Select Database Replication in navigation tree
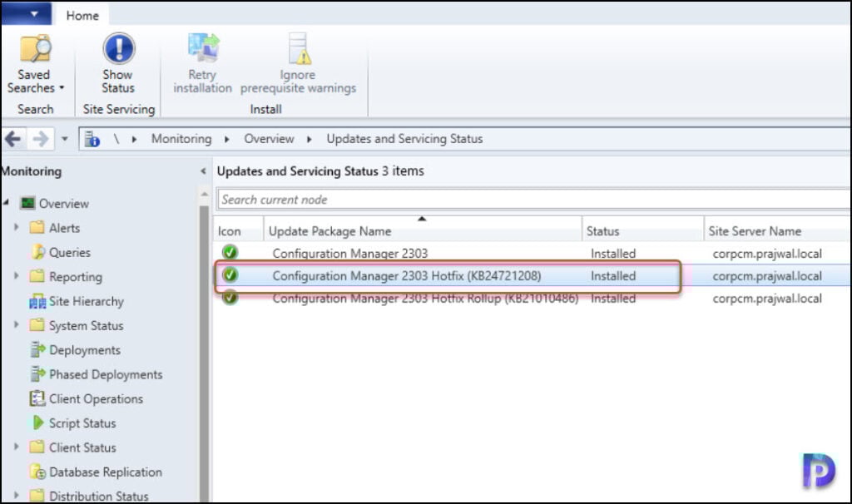852x504 pixels. (106, 472)
